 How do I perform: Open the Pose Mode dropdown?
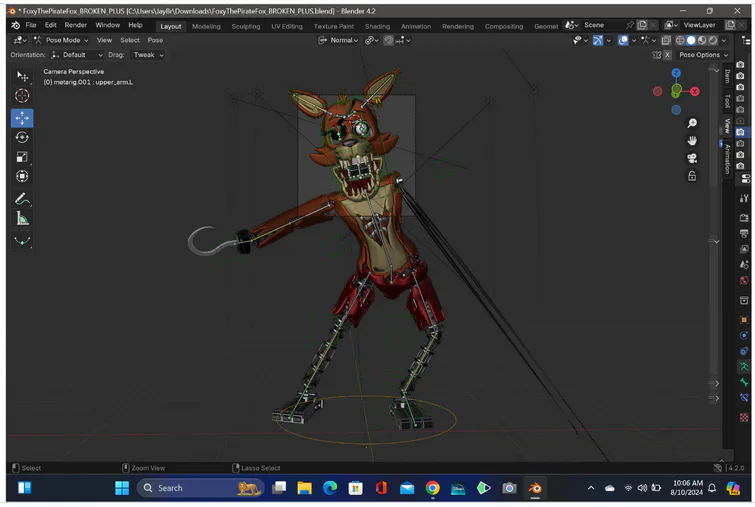[x=61, y=40]
